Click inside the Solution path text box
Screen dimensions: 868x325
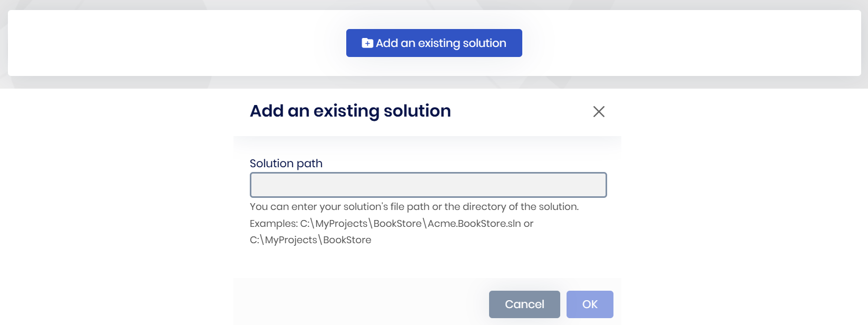[x=427, y=185]
